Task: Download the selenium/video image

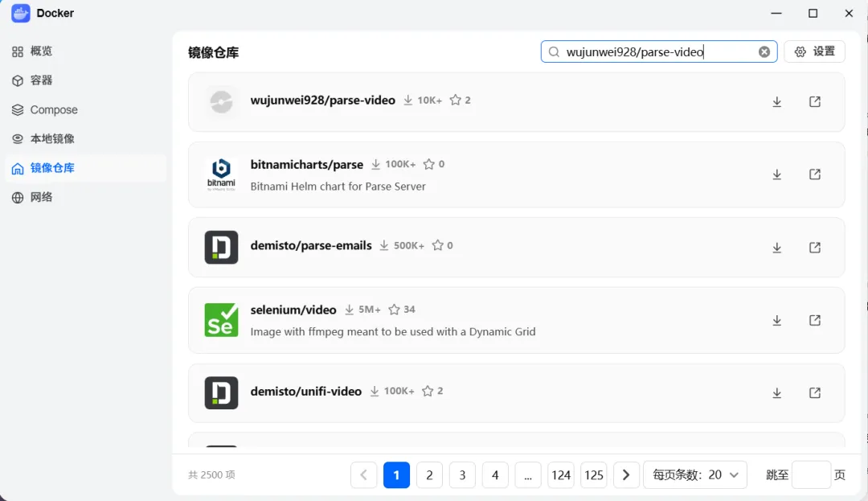Action: tap(776, 321)
